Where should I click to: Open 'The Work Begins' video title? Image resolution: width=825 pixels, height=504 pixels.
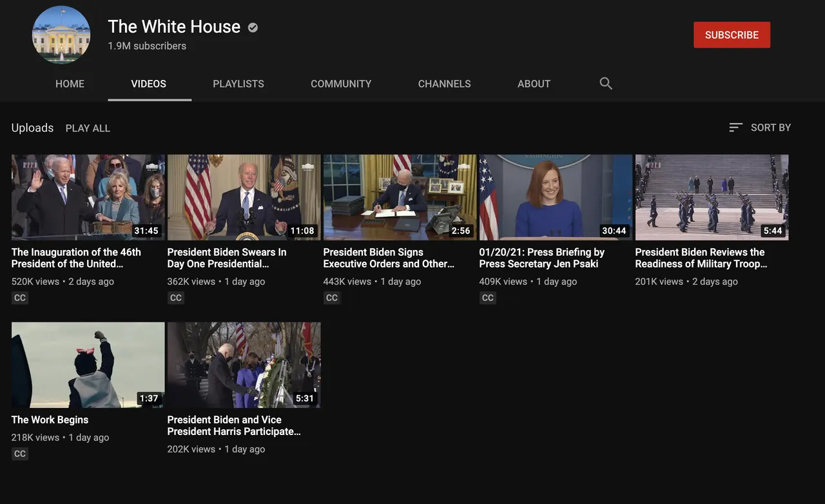[x=50, y=420]
